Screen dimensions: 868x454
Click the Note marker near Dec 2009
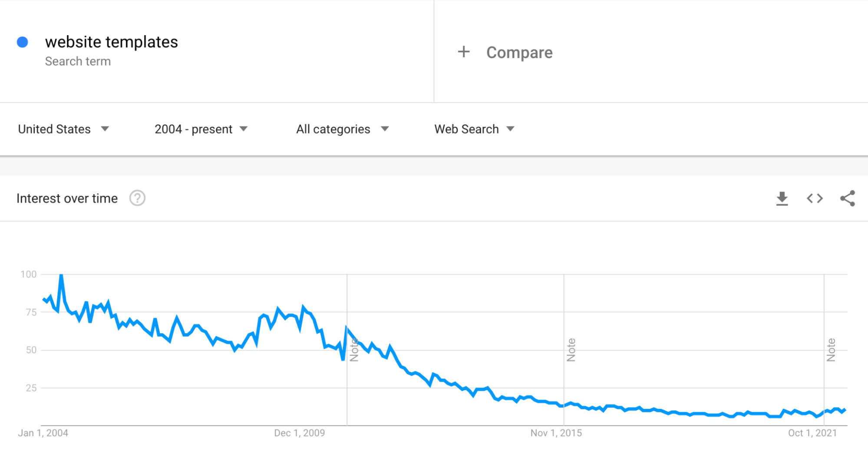pos(354,350)
